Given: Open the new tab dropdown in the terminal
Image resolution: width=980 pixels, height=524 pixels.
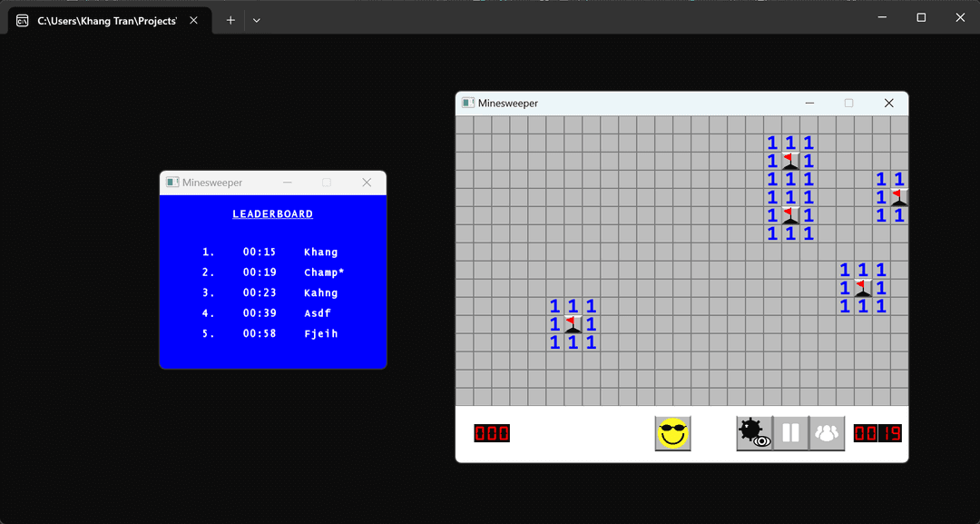Looking at the screenshot, I should (x=256, y=19).
